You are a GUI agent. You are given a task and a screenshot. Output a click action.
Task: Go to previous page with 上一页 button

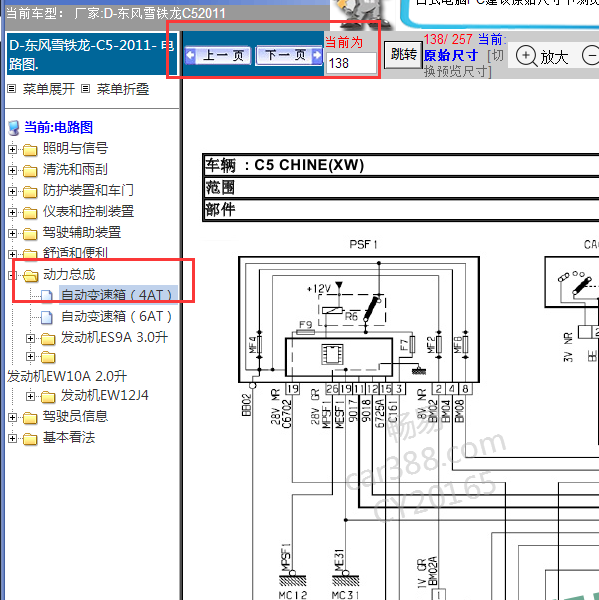(x=218, y=56)
